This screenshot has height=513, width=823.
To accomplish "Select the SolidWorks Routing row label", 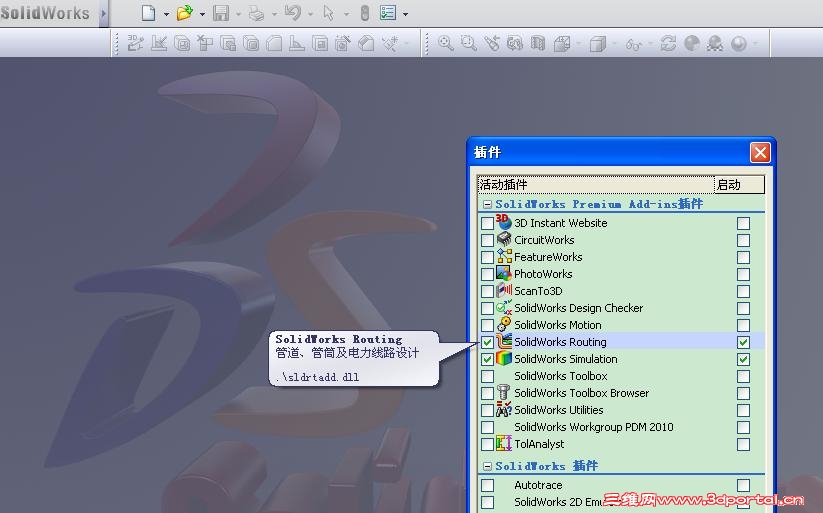I will 560,342.
